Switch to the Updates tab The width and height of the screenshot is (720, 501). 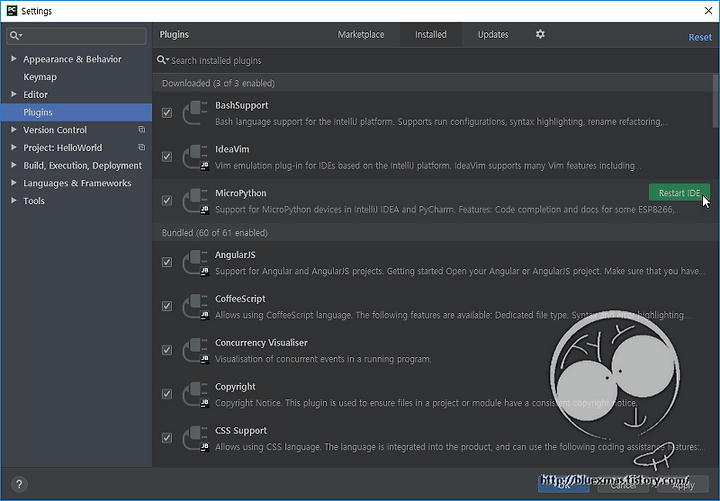pos(493,34)
